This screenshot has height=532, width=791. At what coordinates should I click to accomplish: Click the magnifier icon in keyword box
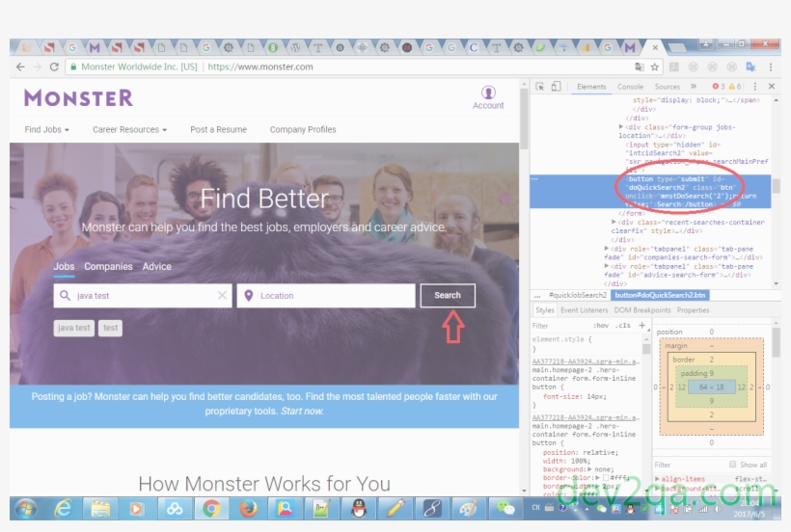[65, 295]
